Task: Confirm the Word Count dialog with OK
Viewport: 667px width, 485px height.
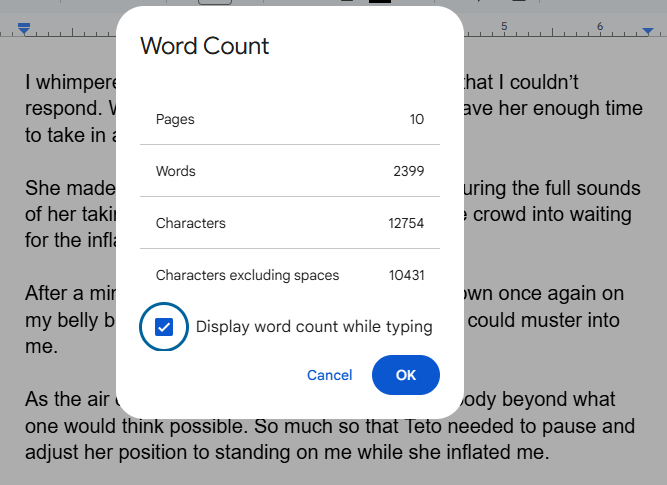Action: pos(405,375)
